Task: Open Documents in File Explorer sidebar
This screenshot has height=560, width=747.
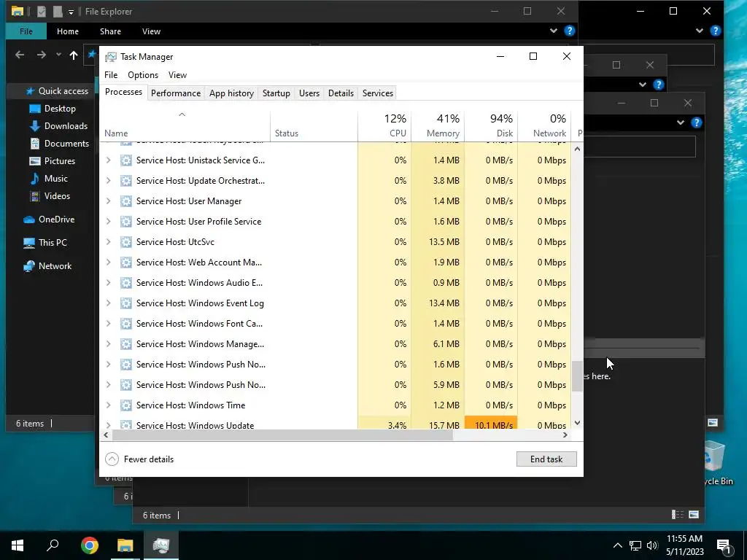Action: (x=59, y=144)
